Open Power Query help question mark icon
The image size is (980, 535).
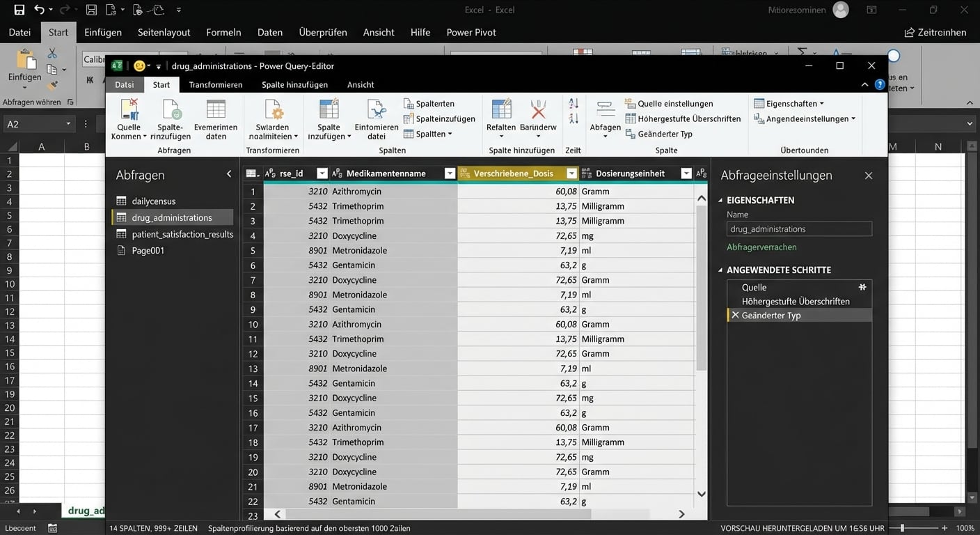[x=880, y=84]
